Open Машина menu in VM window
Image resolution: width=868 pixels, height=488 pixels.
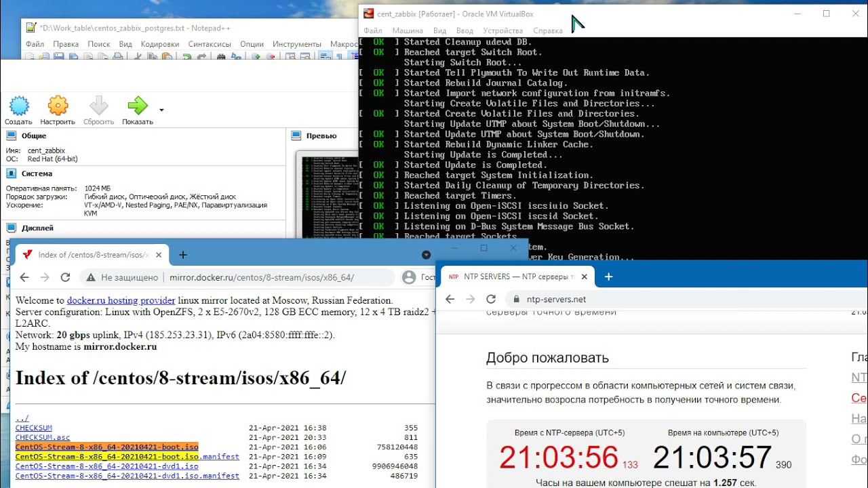408,30
